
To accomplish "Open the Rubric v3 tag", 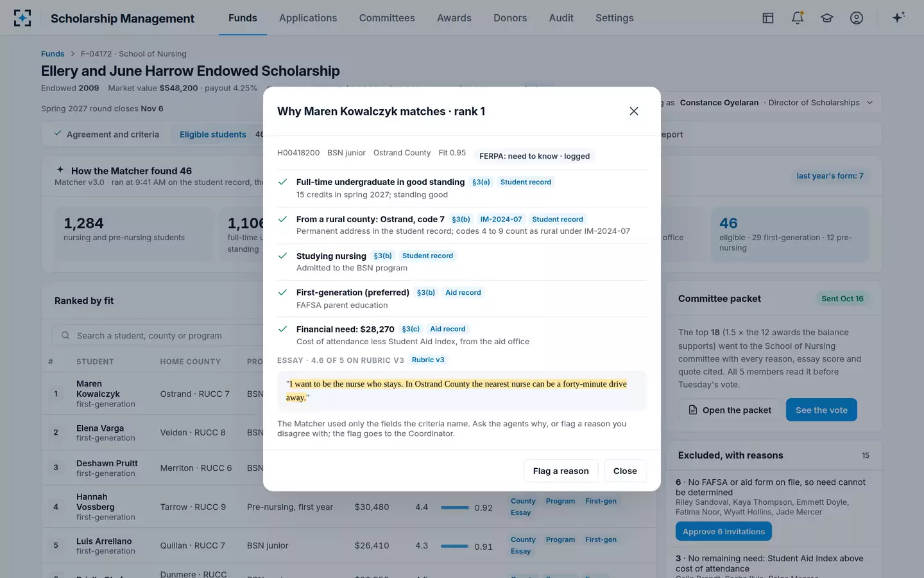I will click(428, 360).
